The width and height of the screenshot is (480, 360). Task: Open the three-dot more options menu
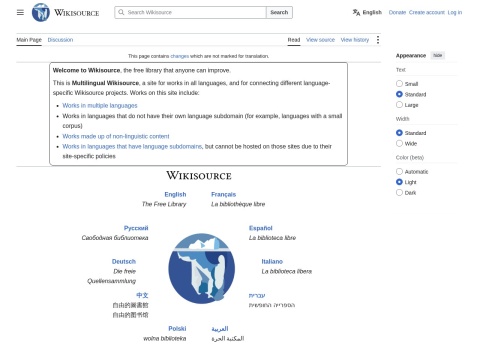point(378,40)
